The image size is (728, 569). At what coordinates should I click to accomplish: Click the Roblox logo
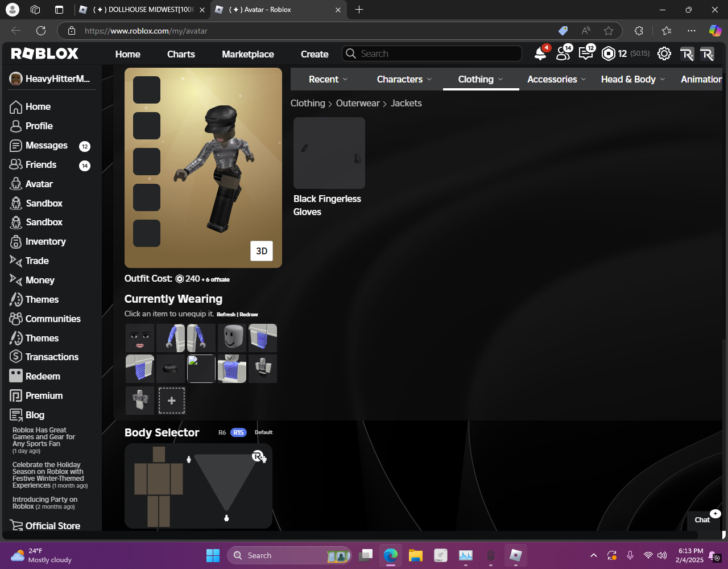coord(45,53)
